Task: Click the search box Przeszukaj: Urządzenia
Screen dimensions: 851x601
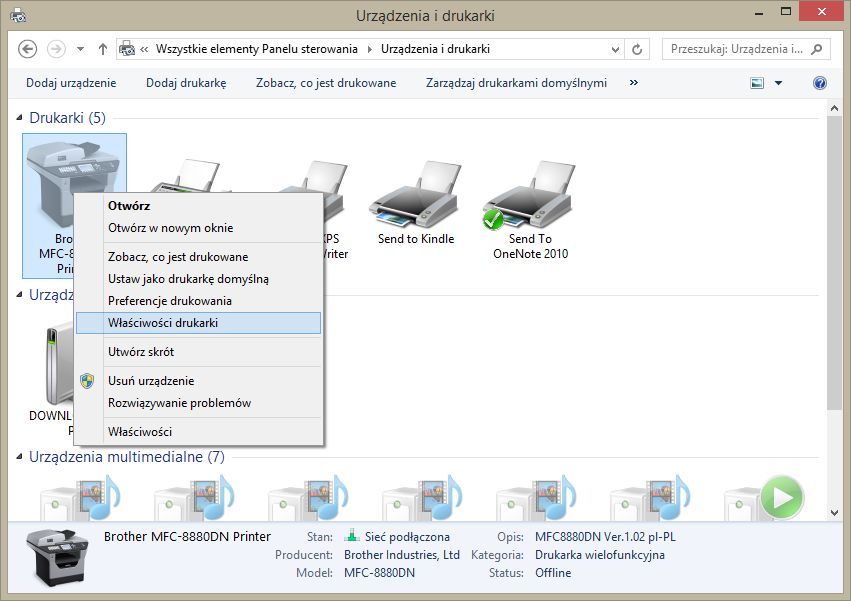Action: [x=746, y=49]
